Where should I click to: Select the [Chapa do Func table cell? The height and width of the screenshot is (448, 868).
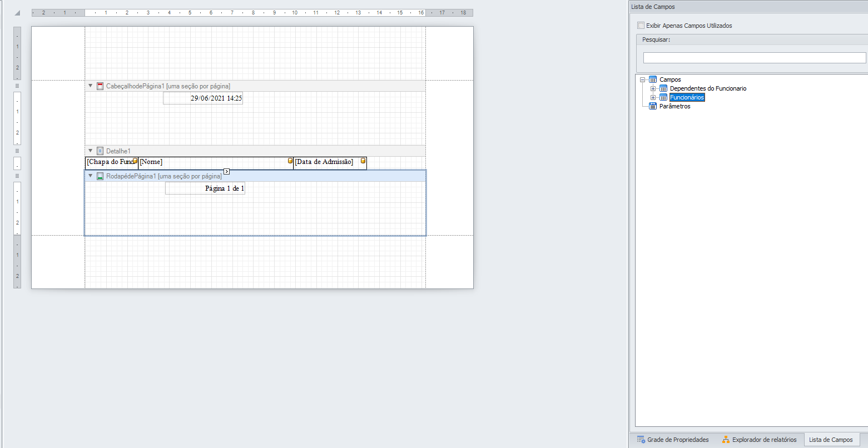pos(111,162)
